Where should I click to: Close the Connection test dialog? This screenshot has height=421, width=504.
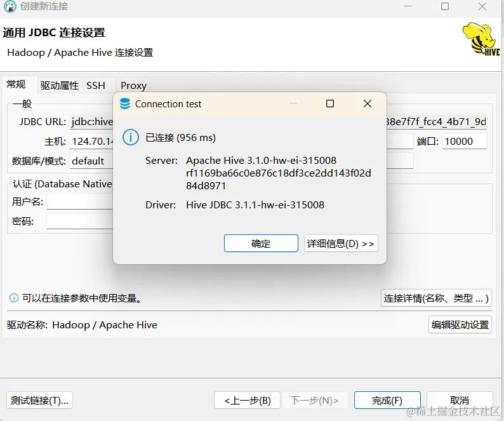pyautogui.click(x=368, y=104)
